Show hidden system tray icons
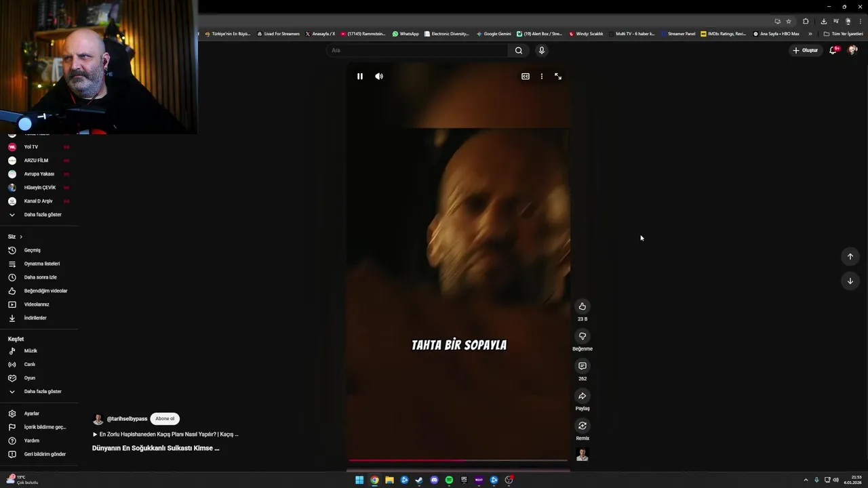The width and height of the screenshot is (868, 488). (806, 480)
